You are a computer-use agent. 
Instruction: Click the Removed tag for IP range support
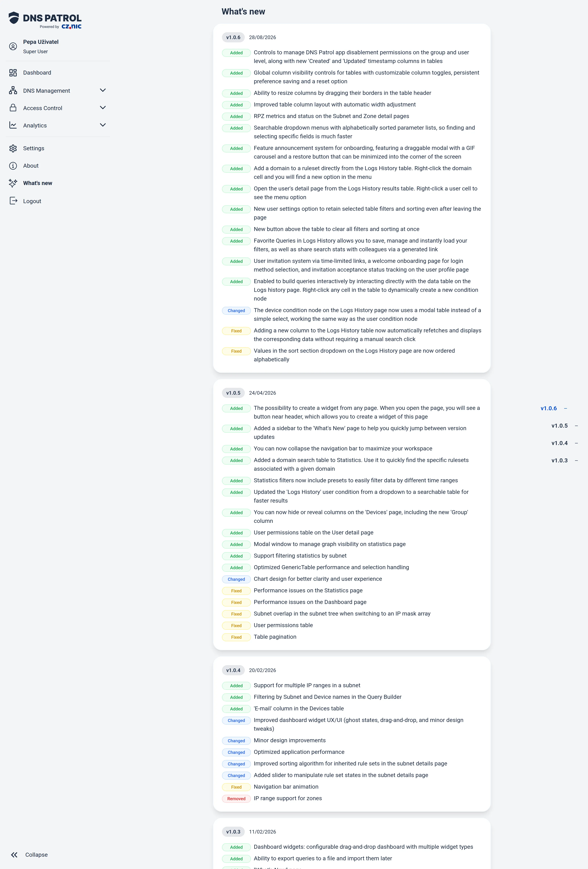coord(236,799)
